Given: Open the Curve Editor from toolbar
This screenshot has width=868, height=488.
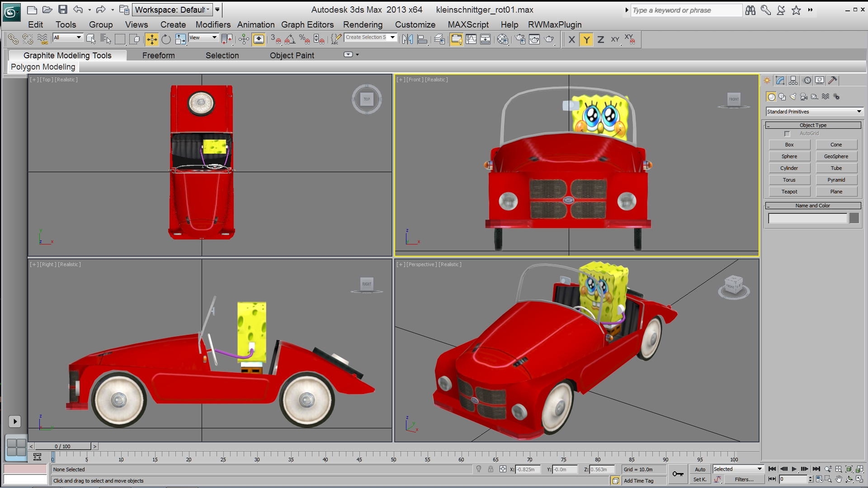Looking at the screenshot, I should (471, 40).
